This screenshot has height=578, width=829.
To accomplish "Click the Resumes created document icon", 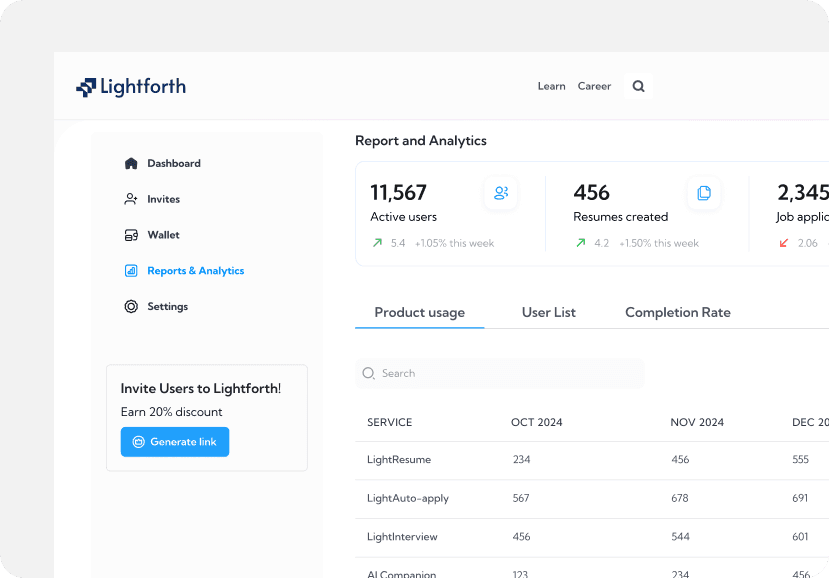I will (x=704, y=192).
